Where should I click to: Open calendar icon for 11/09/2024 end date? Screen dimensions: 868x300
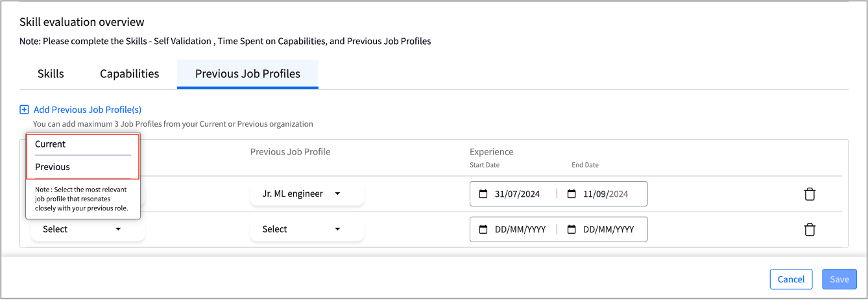[572, 194]
